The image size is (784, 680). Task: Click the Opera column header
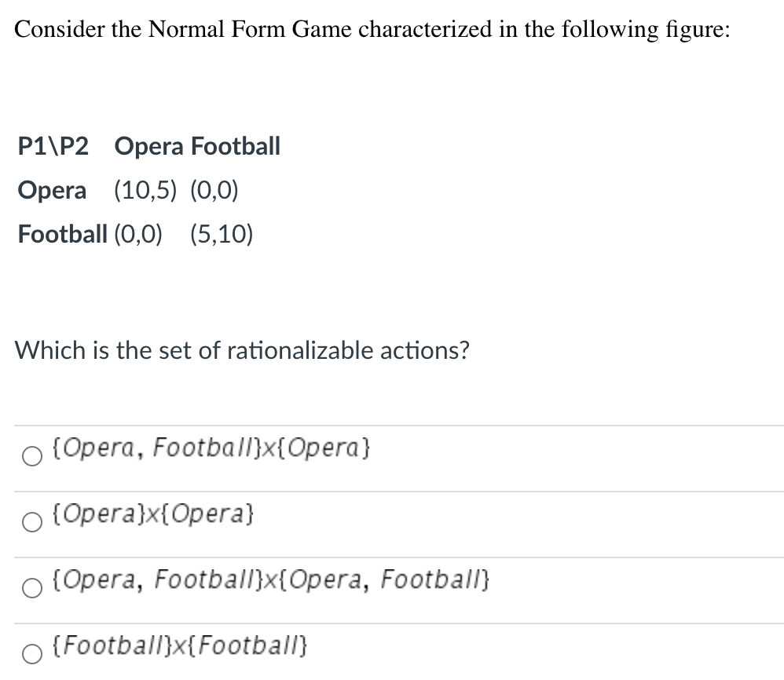point(151,146)
